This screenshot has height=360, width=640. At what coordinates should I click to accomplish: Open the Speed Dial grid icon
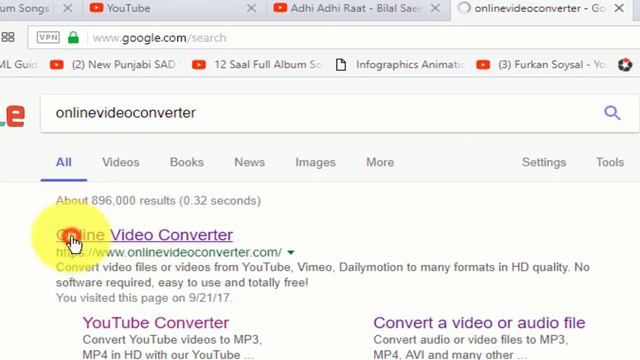[8, 38]
